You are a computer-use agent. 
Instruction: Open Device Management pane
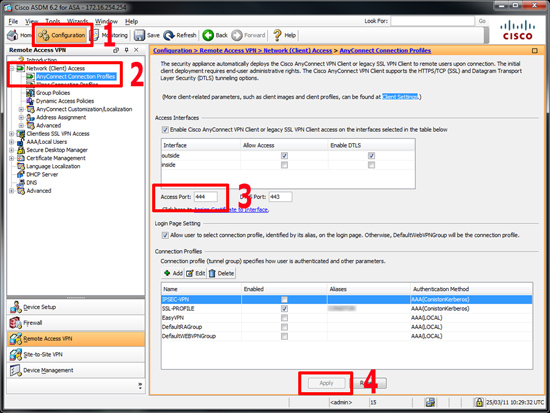tap(76, 370)
